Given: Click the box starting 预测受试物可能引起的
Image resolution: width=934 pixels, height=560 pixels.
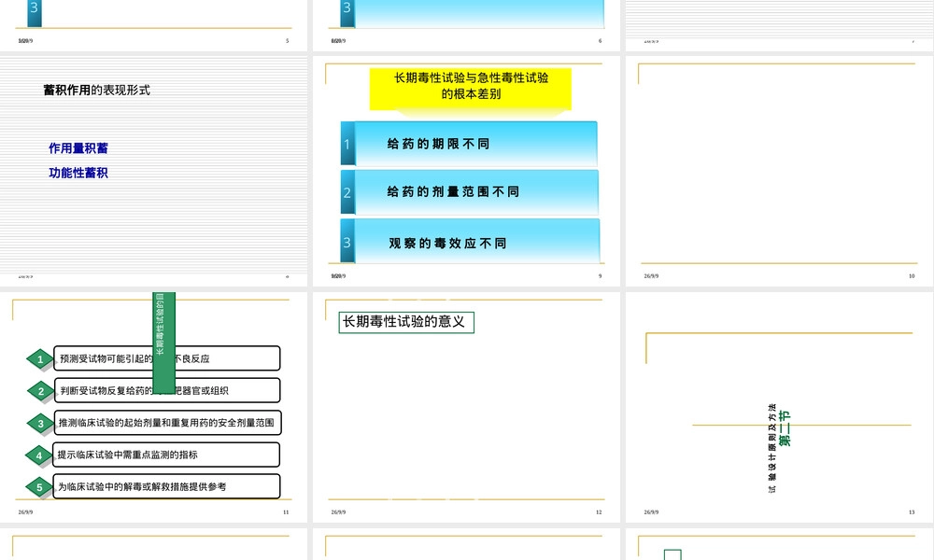Looking at the screenshot, I should pyautogui.click(x=167, y=358).
